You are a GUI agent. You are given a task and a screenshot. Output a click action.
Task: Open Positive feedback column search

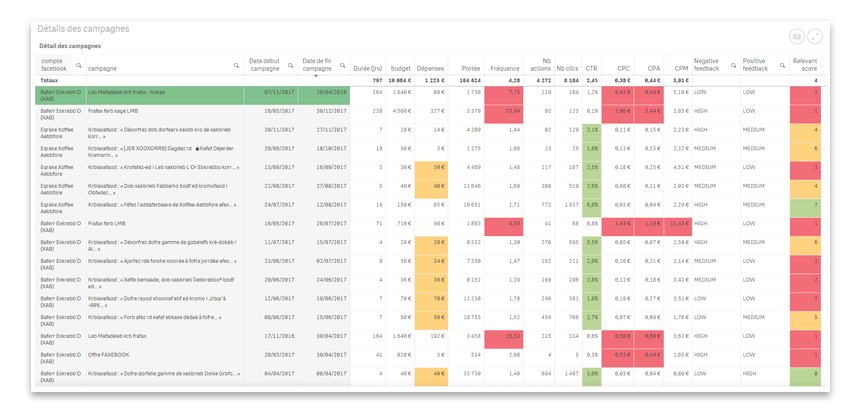pos(782,65)
